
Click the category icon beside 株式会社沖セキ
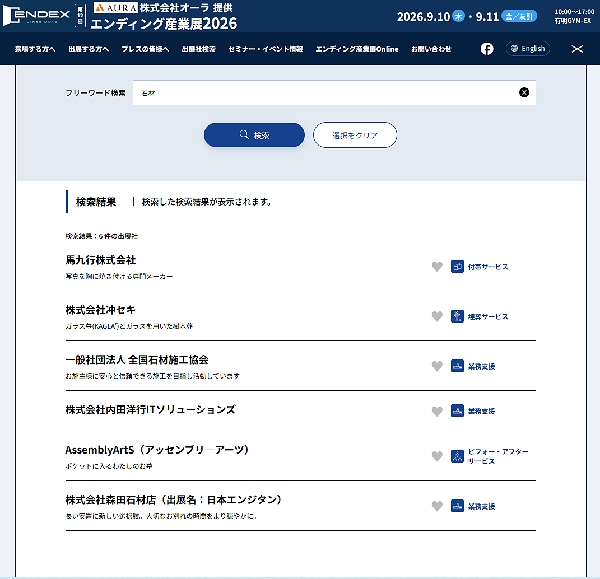click(x=457, y=316)
